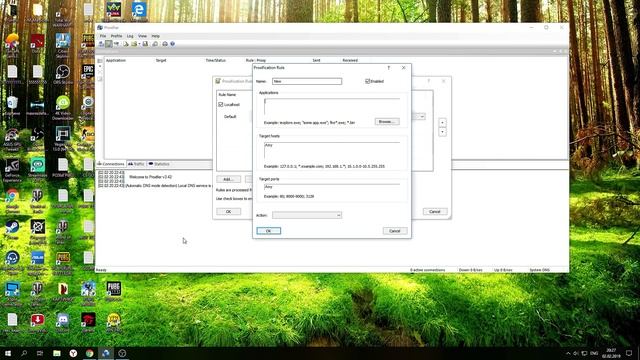The height and width of the screenshot is (360, 640).
Task: Open the Help menu
Action: click(x=156, y=36)
